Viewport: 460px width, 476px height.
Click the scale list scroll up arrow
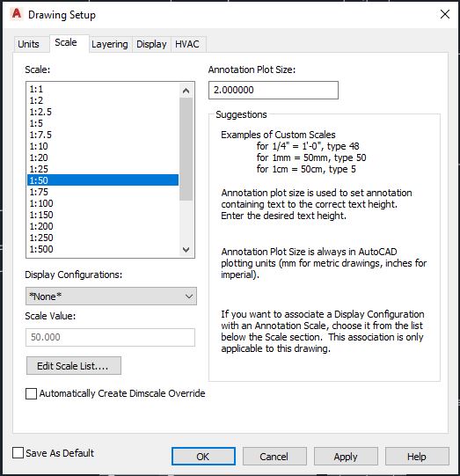(x=186, y=91)
